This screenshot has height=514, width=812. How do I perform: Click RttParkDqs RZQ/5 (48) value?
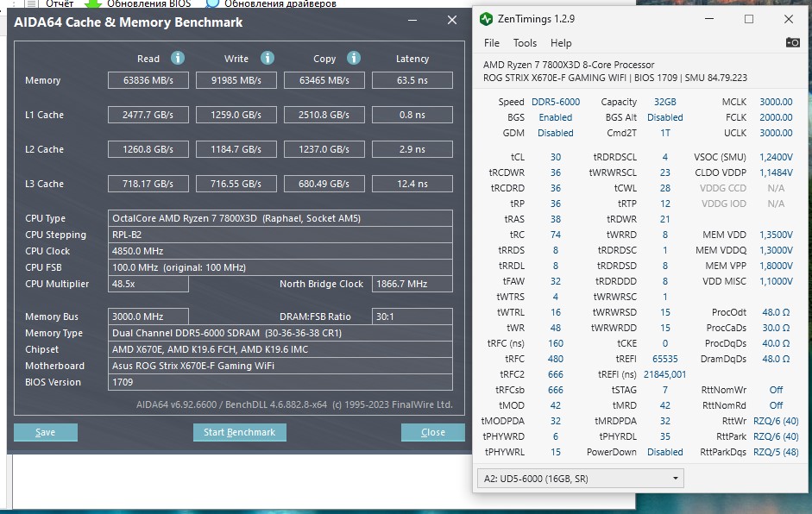click(776, 452)
